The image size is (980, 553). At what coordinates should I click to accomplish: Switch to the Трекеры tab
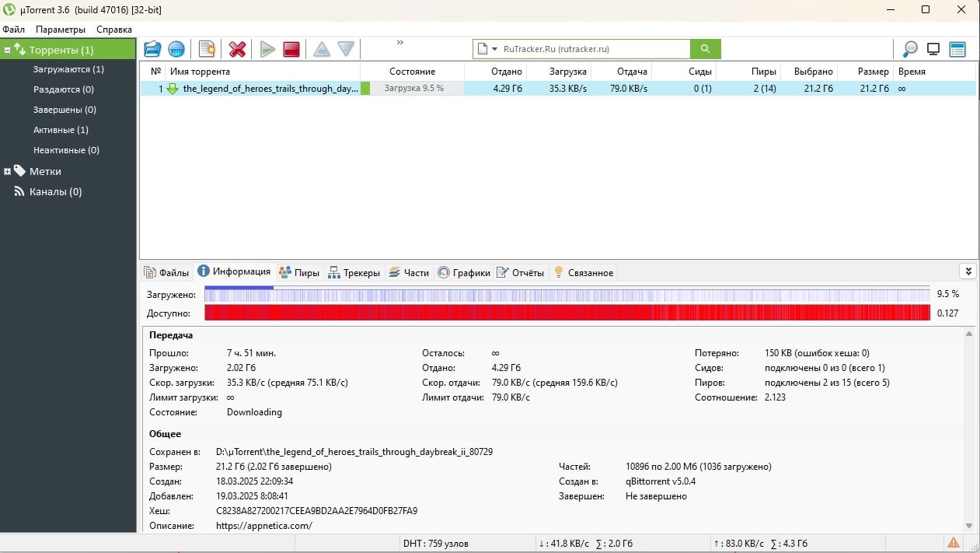[x=354, y=272]
